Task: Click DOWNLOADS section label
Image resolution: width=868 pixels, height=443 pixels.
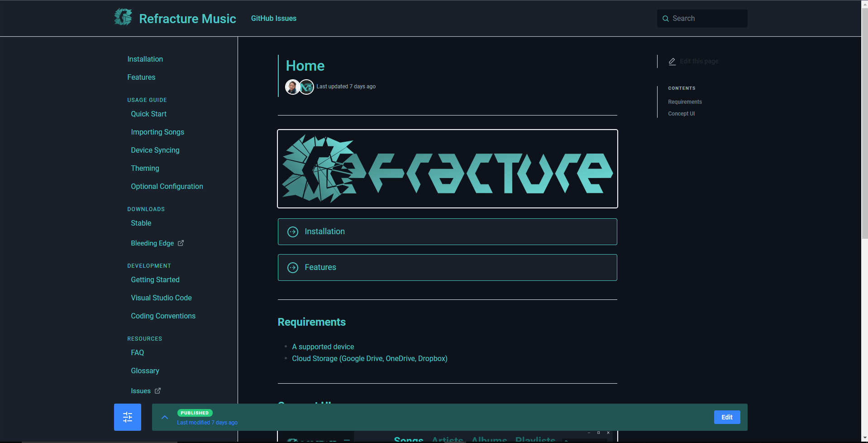Action: click(x=146, y=209)
